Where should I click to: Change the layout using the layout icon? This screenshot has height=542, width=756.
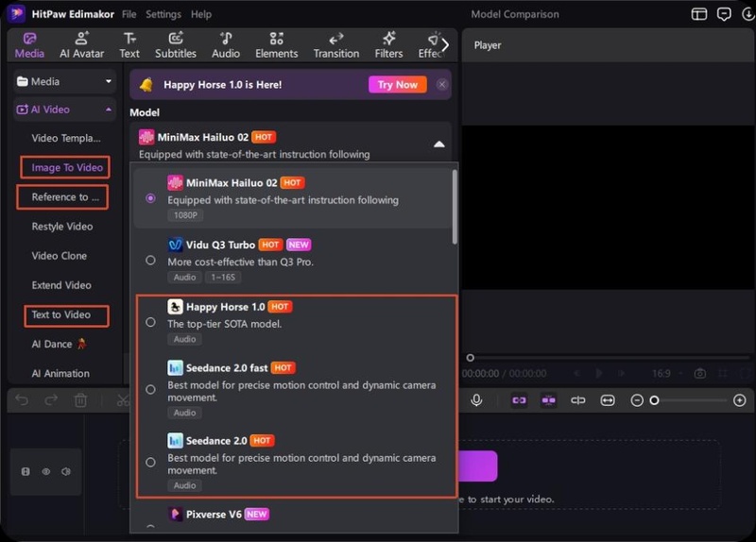click(698, 14)
